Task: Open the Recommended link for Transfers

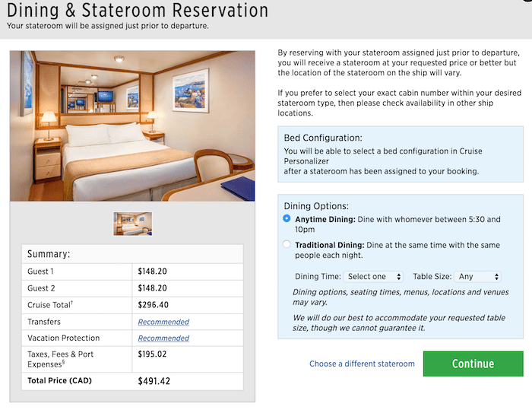Action: click(x=163, y=322)
